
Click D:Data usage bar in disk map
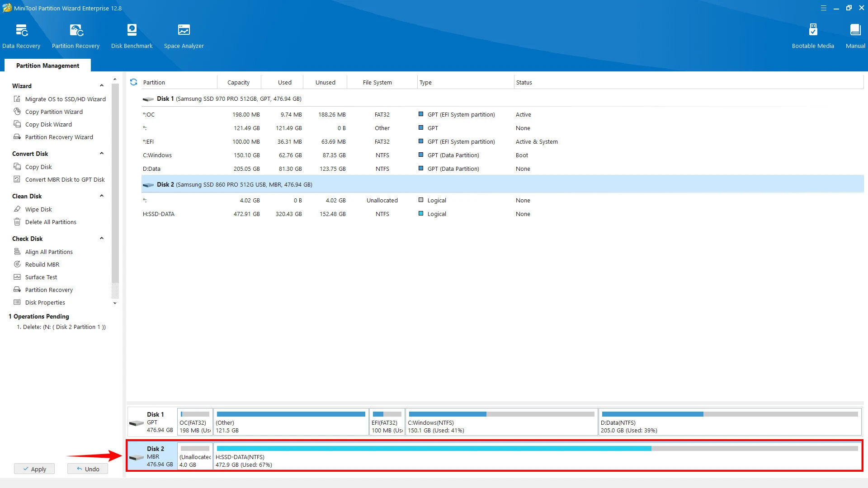point(730,414)
